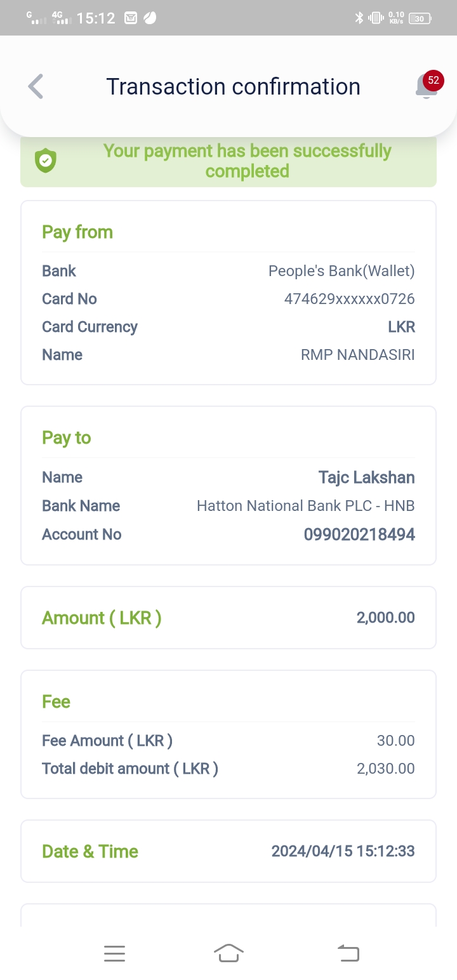Tap the Bluetooth icon in status bar
The height and width of the screenshot is (980, 457).
coord(359,18)
